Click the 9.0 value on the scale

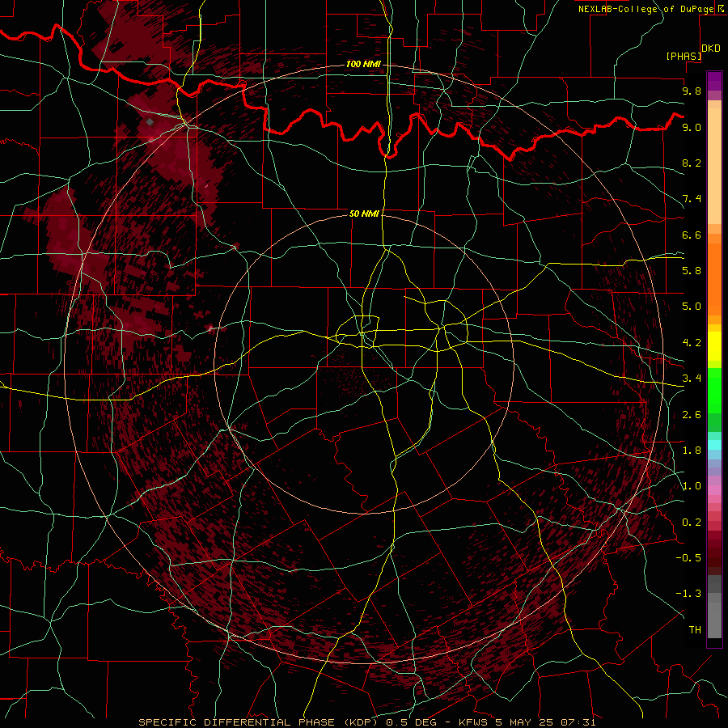[x=692, y=127]
